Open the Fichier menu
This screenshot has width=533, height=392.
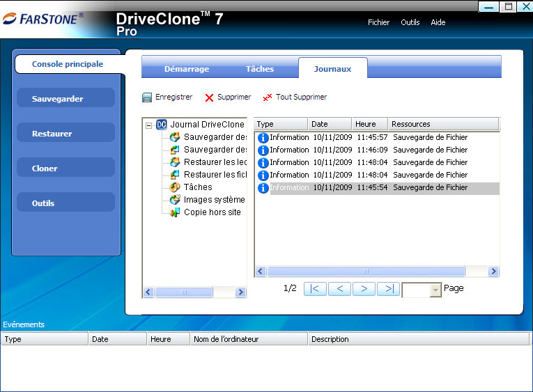click(x=378, y=22)
